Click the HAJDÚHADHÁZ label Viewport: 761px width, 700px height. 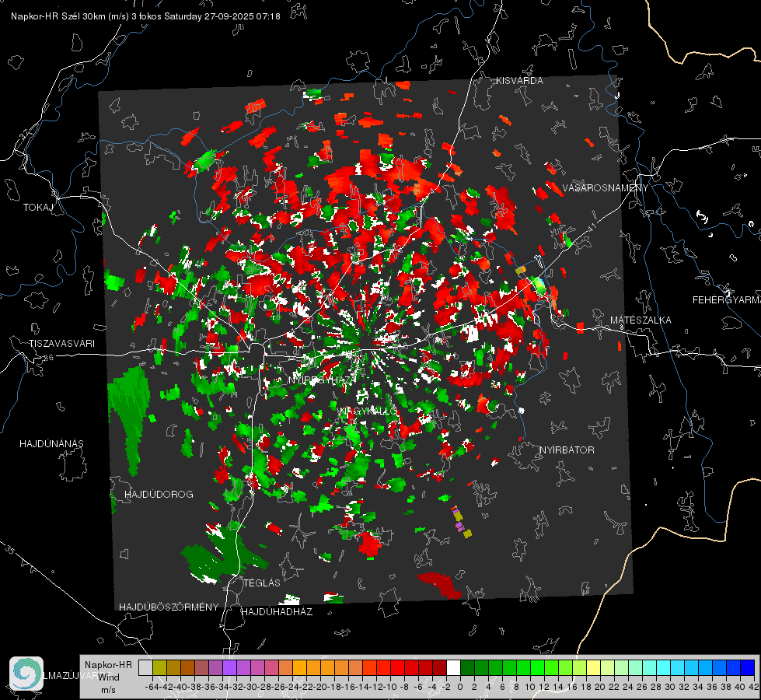click(277, 611)
